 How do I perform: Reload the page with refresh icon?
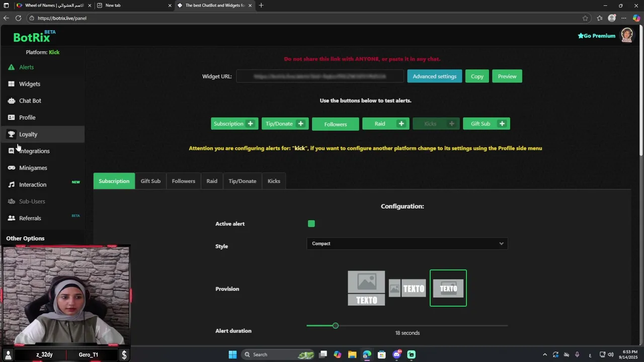pos(18,18)
